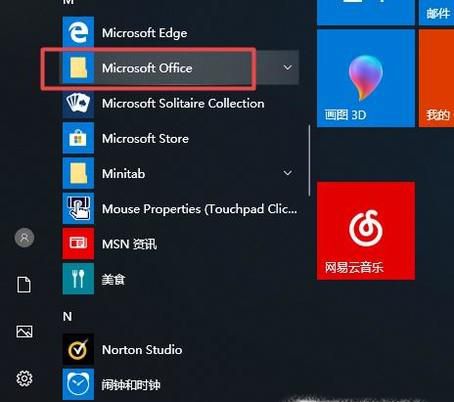This screenshot has width=454, height=402.
Task: Open the Microsoft Solitaire Collection cards icon
Action: (x=78, y=103)
